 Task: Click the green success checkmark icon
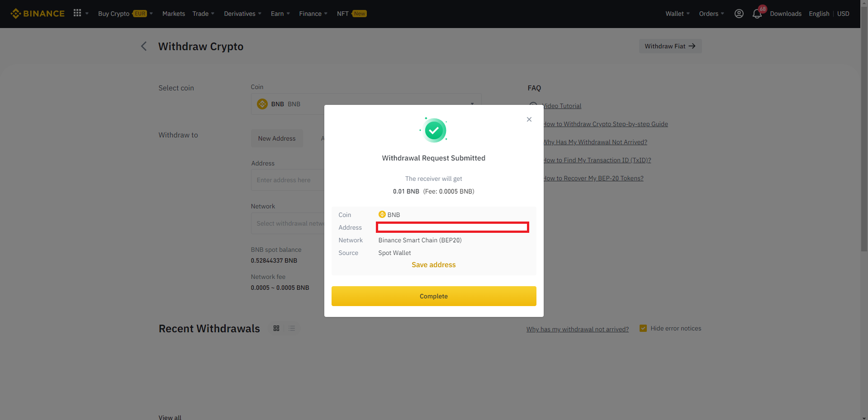tap(434, 130)
